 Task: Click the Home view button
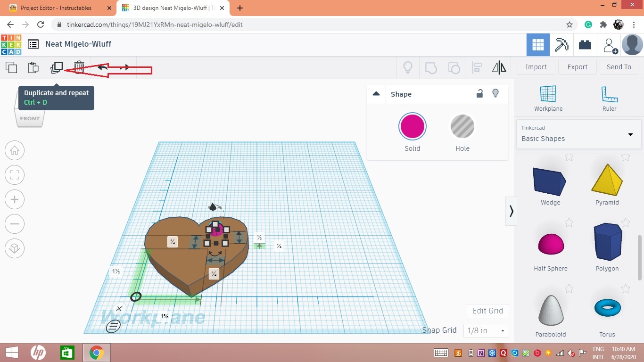pos(15,151)
